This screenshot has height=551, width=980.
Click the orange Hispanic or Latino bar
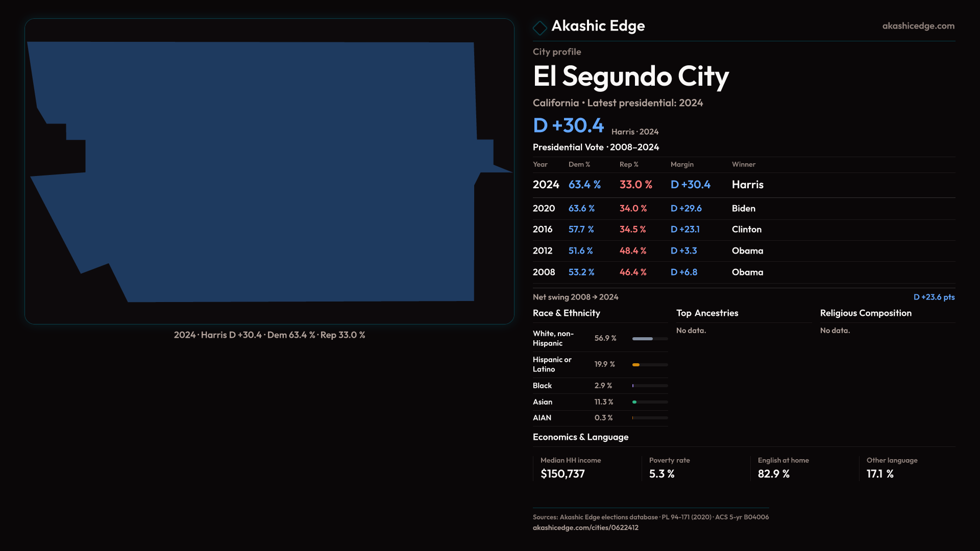636,365
